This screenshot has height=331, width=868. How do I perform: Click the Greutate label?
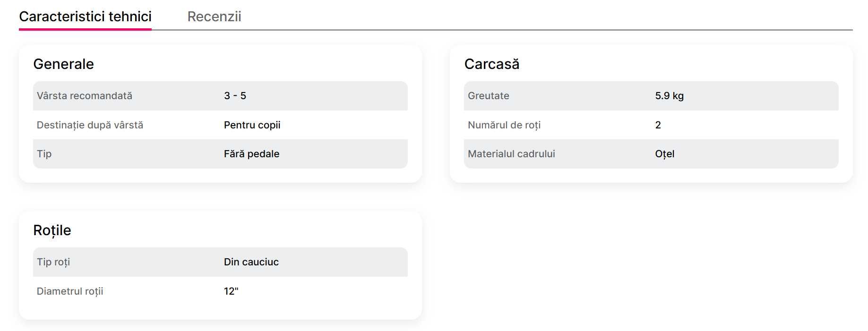488,96
